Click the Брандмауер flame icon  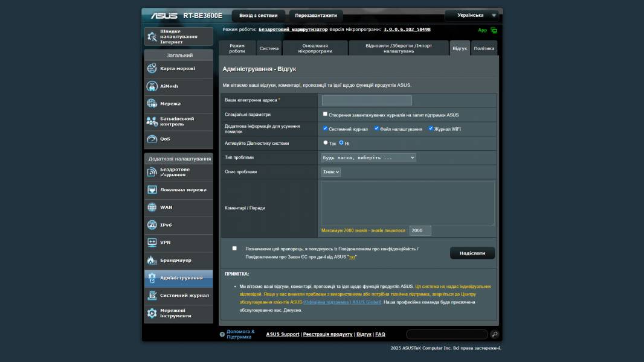click(x=152, y=260)
